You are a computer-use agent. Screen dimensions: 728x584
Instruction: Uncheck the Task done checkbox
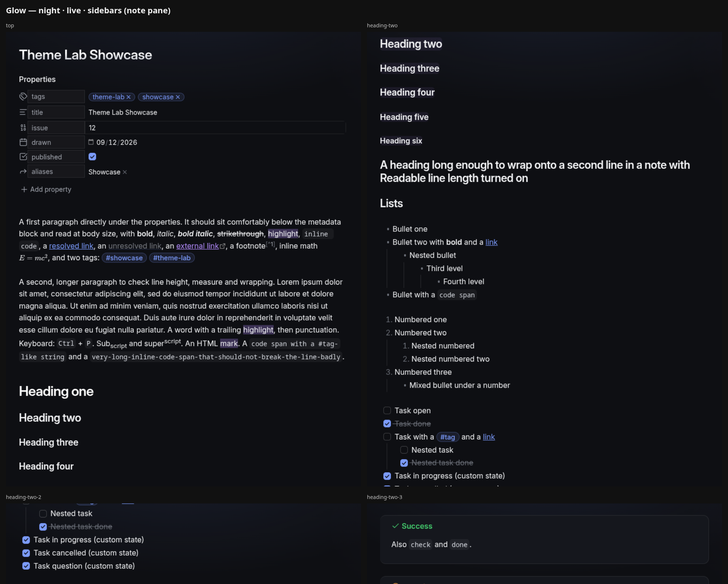click(x=387, y=424)
